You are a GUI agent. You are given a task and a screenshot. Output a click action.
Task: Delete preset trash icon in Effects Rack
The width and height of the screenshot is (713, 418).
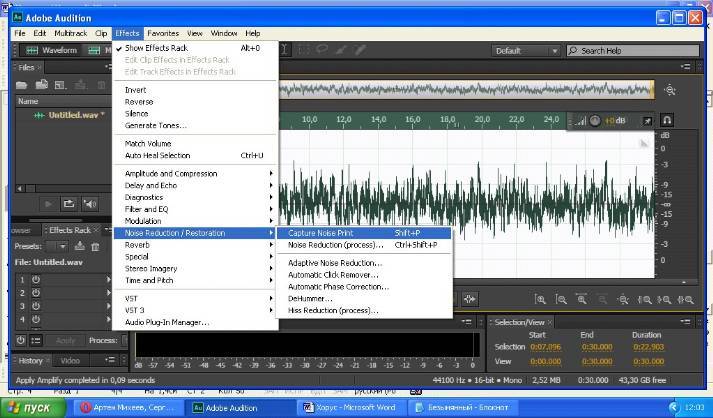[x=95, y=247]
